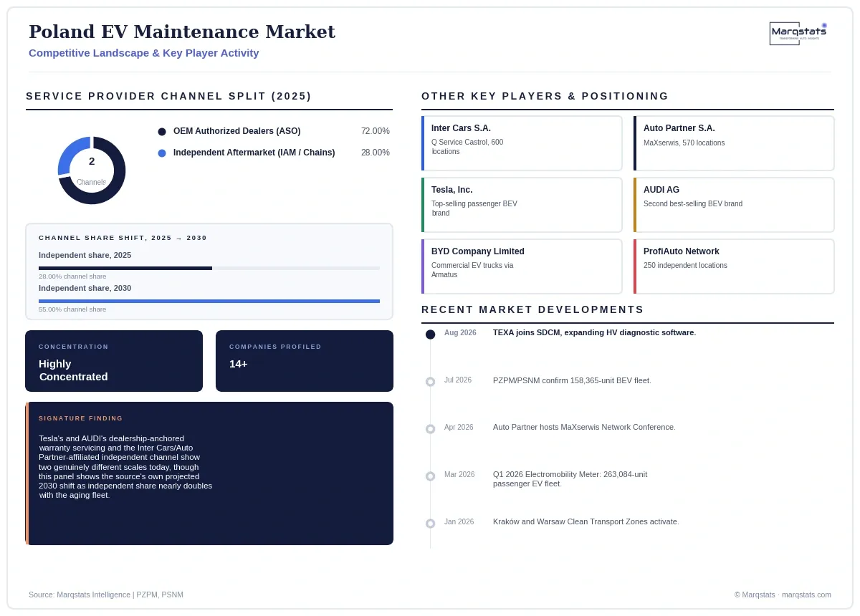This screenshot has width=860, height=616.
Task: Click the 55.00% channel share caption
Action: tap(72, 309)
